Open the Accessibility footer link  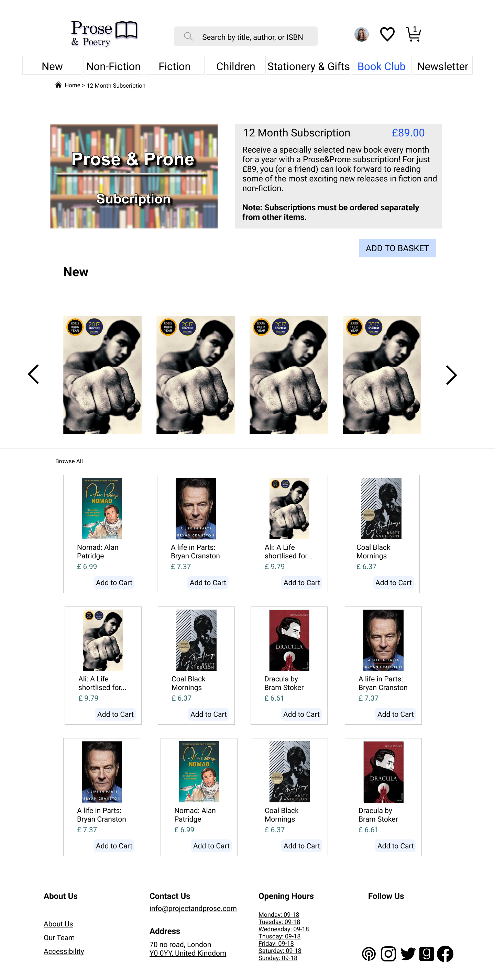pos(64,951)
